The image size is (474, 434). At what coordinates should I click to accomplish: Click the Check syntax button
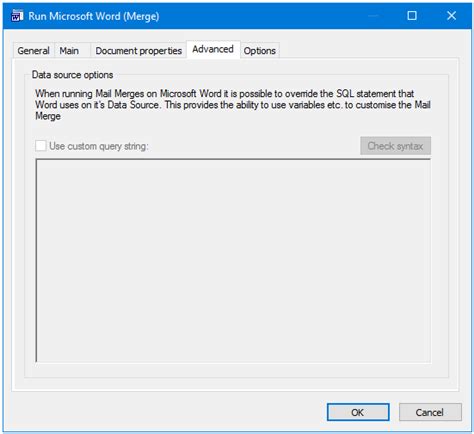pos(395,146)
